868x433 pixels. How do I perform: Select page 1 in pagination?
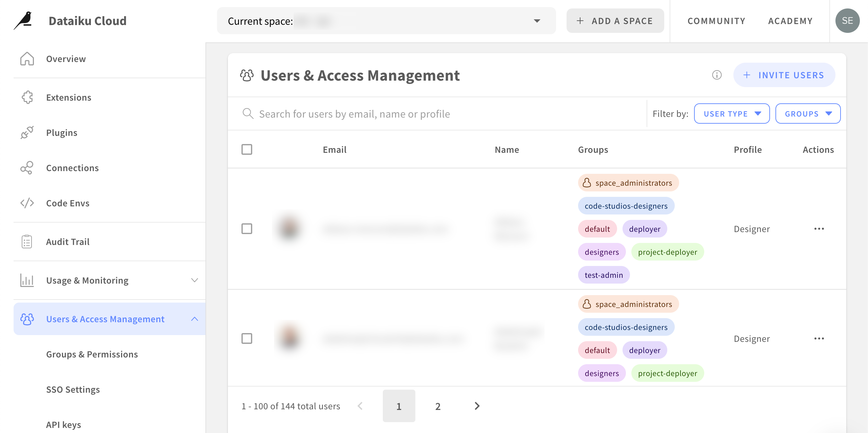(399, 406)
